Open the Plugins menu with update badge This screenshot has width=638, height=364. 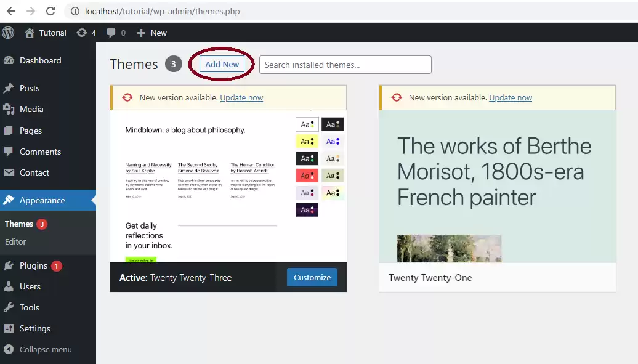[33, 265]
